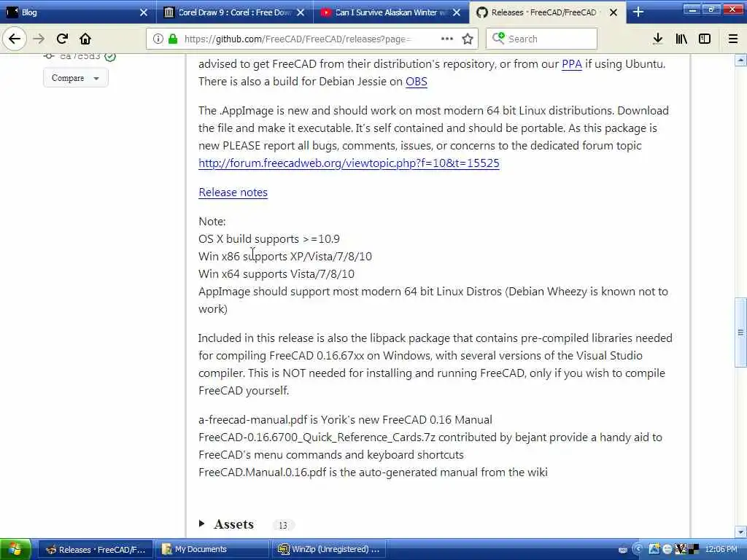The height and width of the screenshot is (560, 747).
Task: Close the Releases FreeCAD tab
Action: point(613,12)
